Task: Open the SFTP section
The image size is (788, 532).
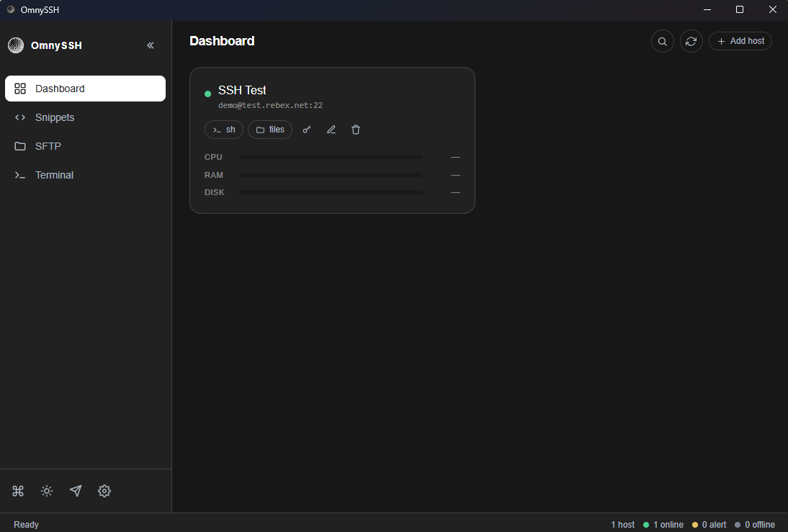Action: click(86, 146)
